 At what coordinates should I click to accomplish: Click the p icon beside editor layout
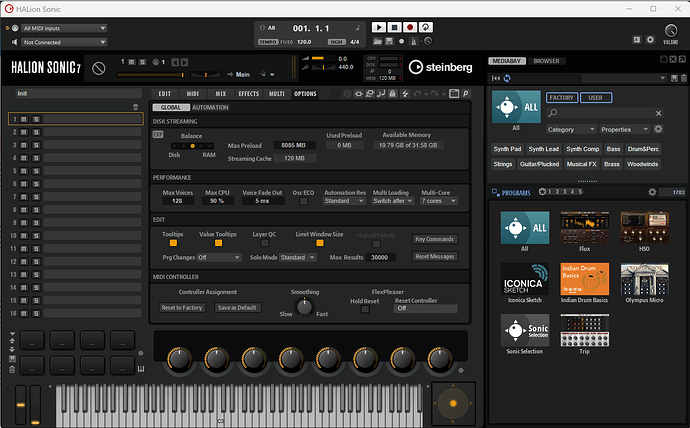click(466, 94)
